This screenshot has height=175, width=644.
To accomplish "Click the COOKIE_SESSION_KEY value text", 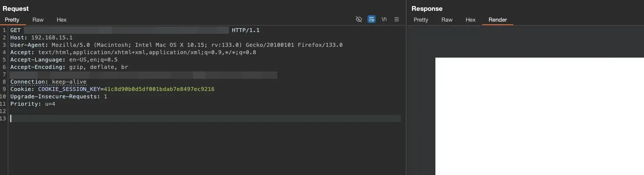I will pos(159,89).
